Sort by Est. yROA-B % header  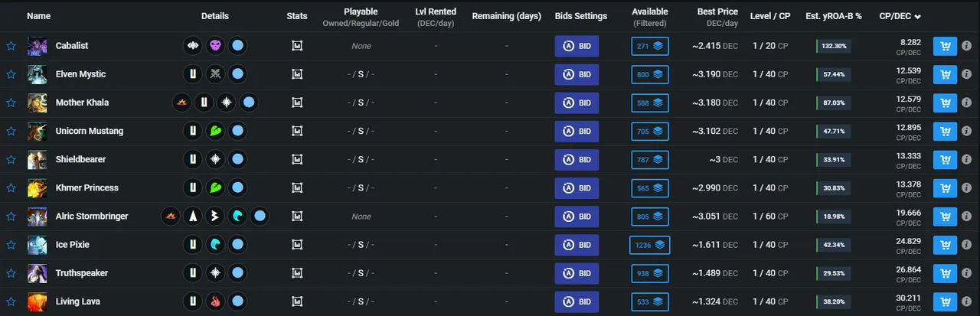coord(834,16)
